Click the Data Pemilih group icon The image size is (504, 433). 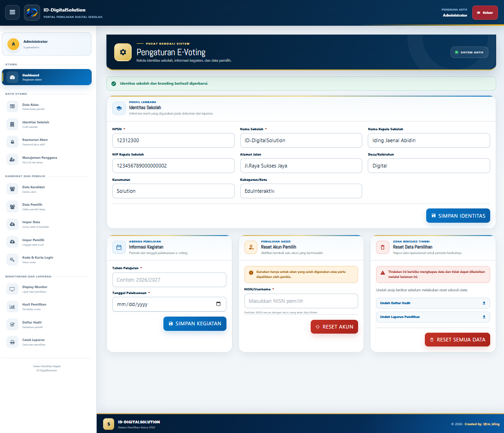12,206
